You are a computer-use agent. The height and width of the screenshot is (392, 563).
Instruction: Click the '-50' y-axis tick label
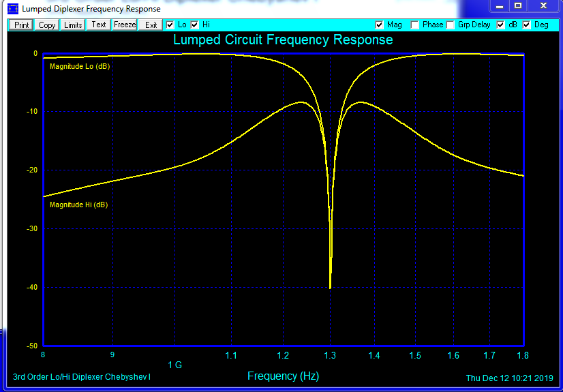coord(32,346)
